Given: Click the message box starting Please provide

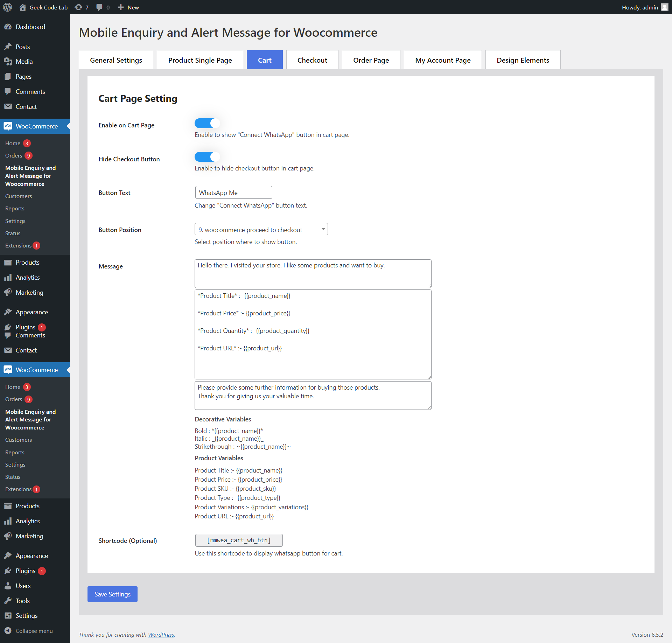Looking at the screenshot, I should (x=313, y=396).
